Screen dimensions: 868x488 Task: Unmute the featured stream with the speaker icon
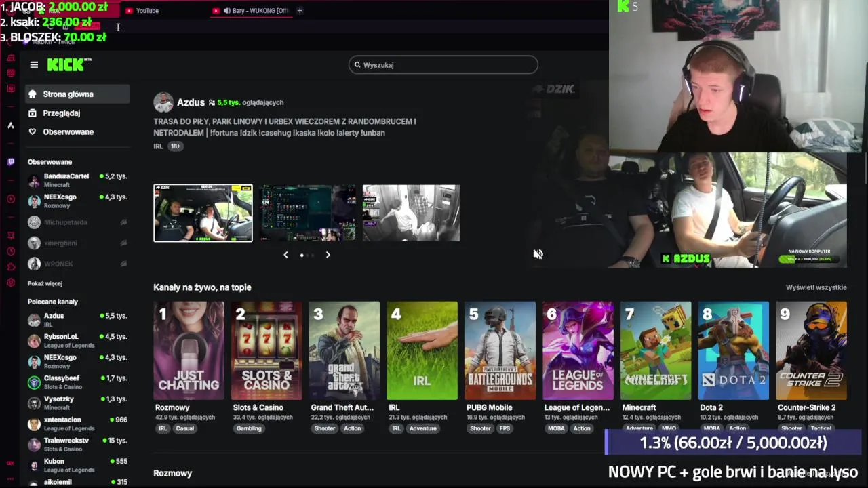[538, 254]
